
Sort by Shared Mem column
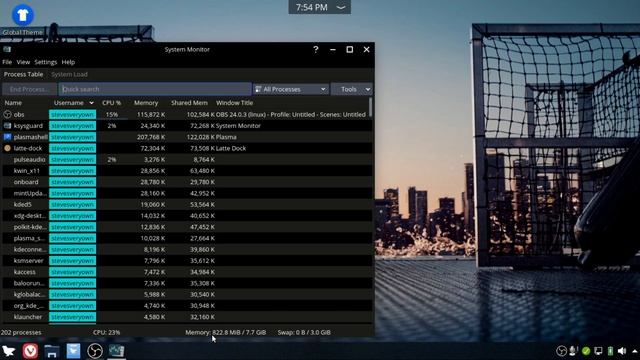(x=189, y=103)
